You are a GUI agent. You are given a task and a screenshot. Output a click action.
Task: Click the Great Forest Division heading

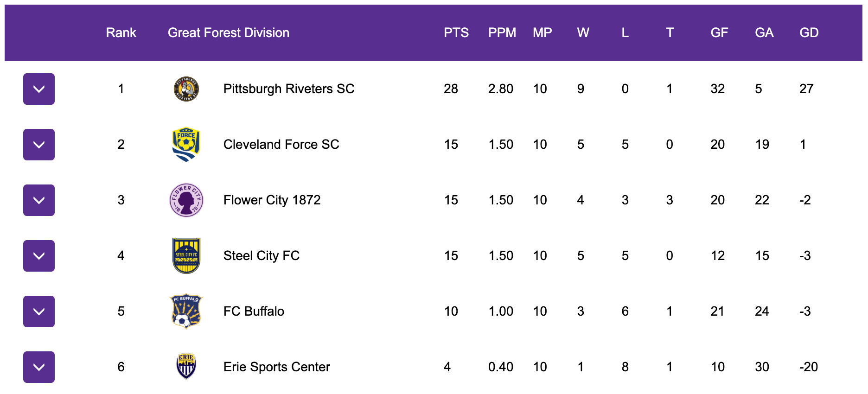(x=229, y=32)
